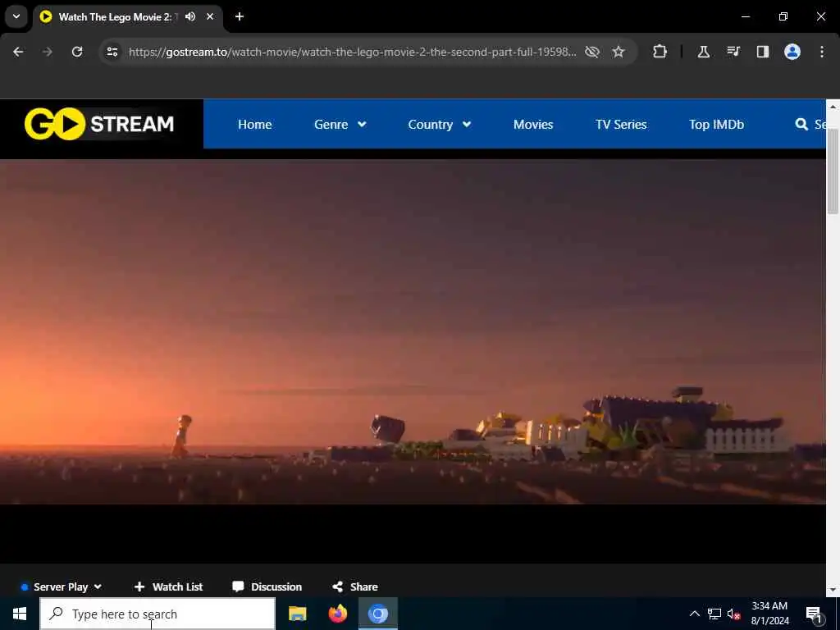Click the third-party cookies blocked eye icon
Viewport: 840px width, 630px height.
click(x=592, y=52)
